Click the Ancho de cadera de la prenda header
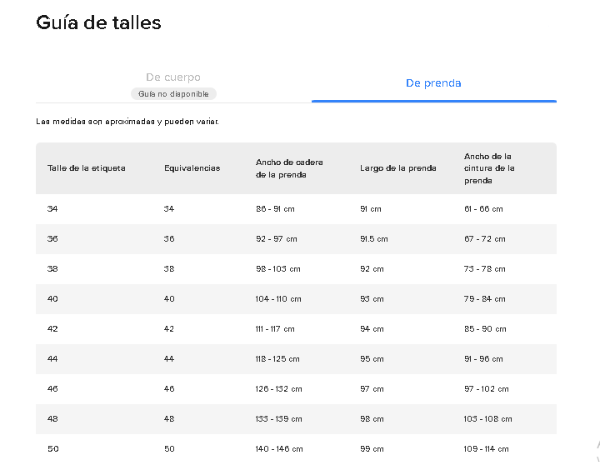600x462 pixels. click(x=289, y=168)
